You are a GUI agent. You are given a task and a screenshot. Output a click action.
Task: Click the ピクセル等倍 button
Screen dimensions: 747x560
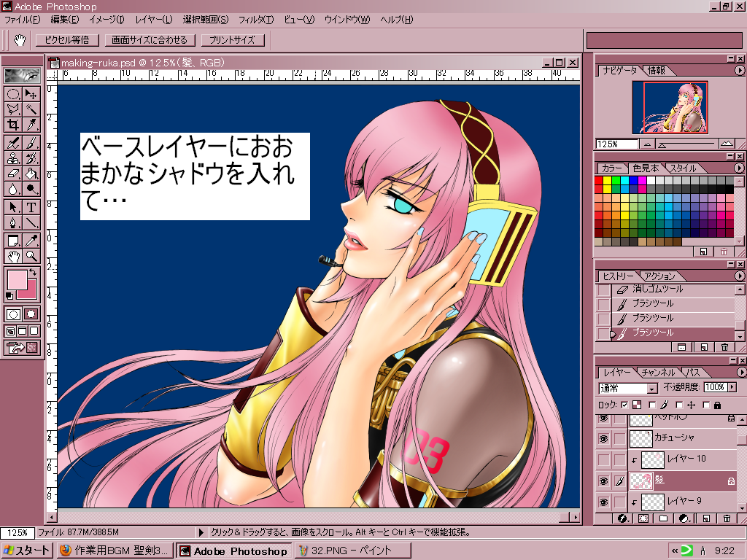coord(67,40)
